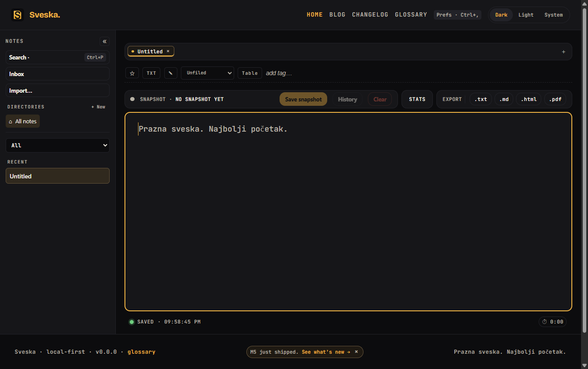
Task: Open note Search in the sidebar
Action: (58, 57)
